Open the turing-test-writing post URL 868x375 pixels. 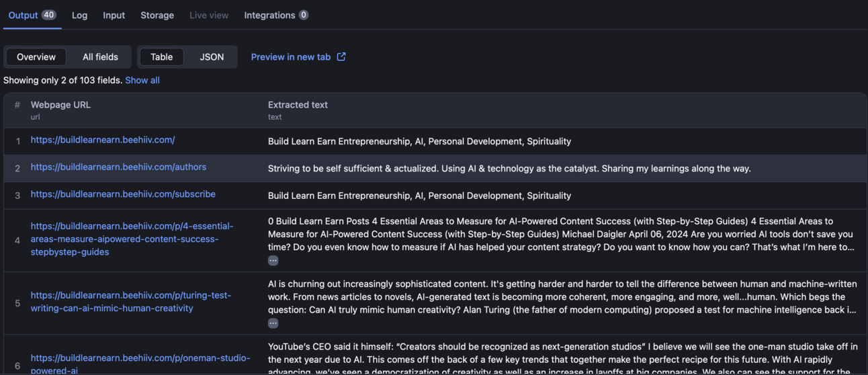point(131,302)
